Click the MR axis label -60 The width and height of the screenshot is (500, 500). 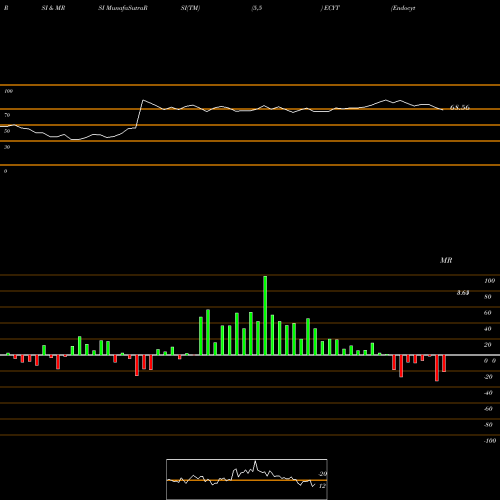[488, 409]
